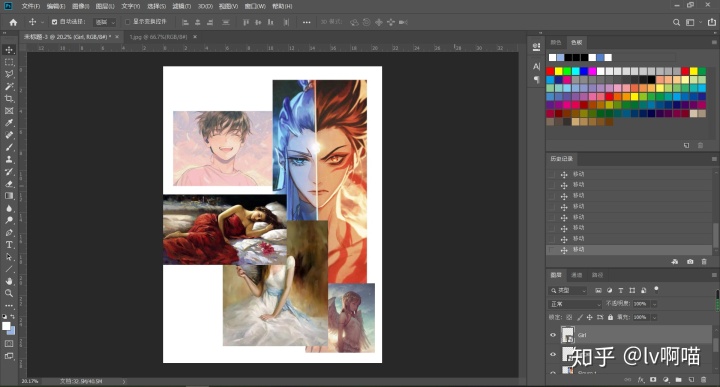The image size is (720, 387).
Task: Open the auto-select 图层 dropdown
Action: [105, 22]
